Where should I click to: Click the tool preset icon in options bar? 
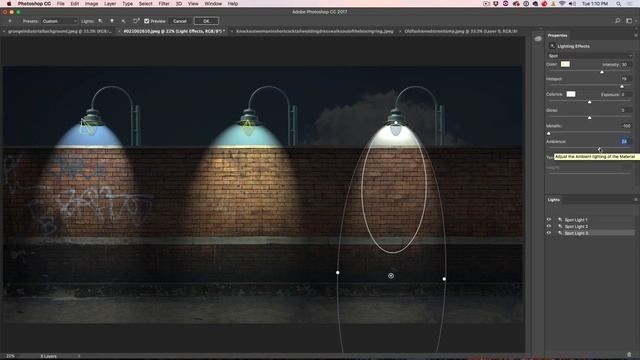pos(10,21)
